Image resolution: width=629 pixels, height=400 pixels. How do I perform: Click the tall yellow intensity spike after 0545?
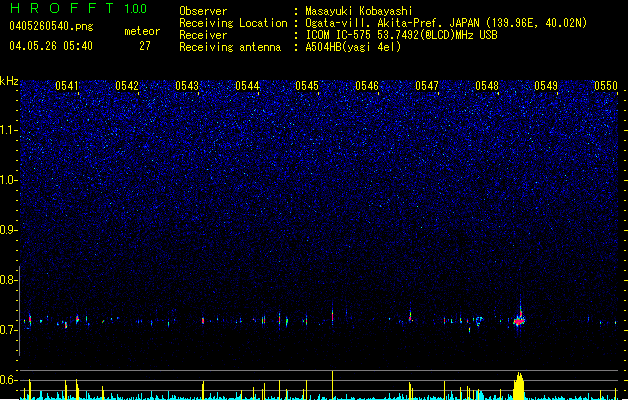[333, 385]
